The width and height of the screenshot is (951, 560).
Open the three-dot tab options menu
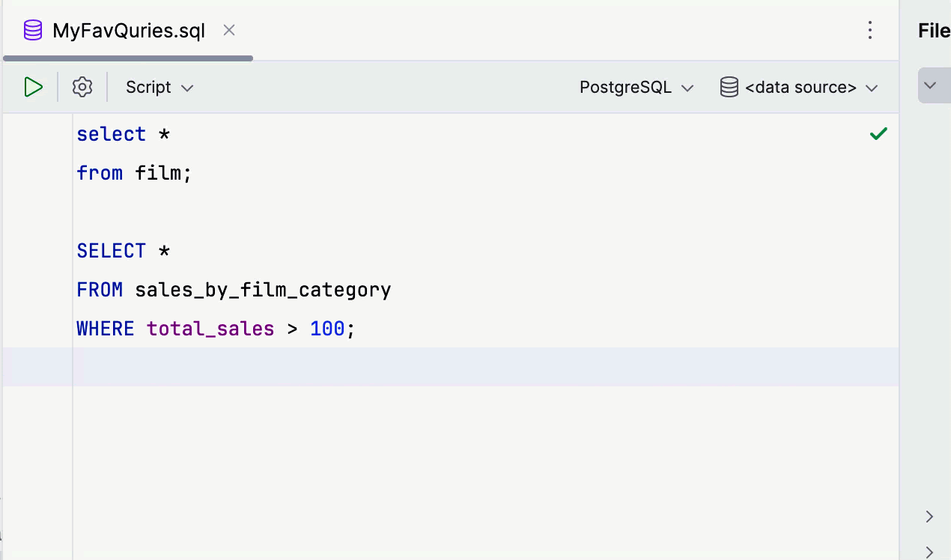point(869,31)
